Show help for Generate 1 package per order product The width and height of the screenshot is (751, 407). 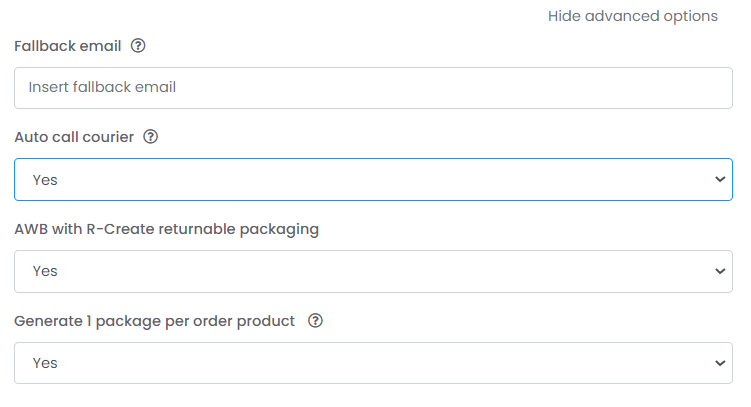315,321
